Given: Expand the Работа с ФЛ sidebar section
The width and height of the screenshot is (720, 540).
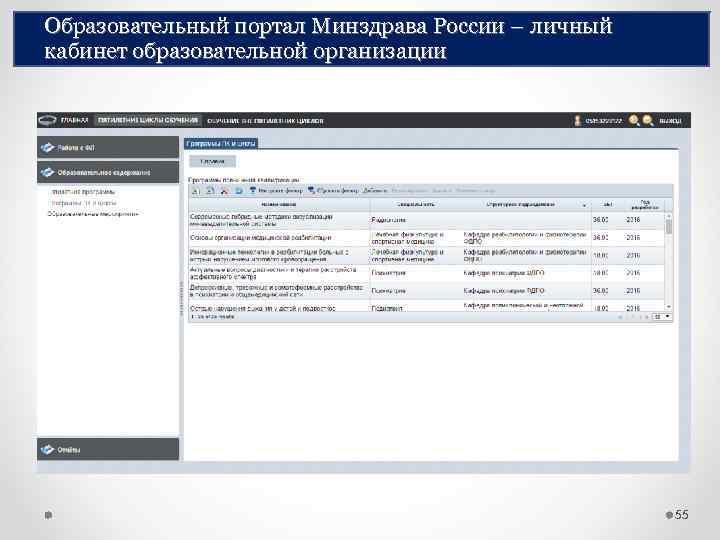Looking at the screenshot, I should coord(108,147).
